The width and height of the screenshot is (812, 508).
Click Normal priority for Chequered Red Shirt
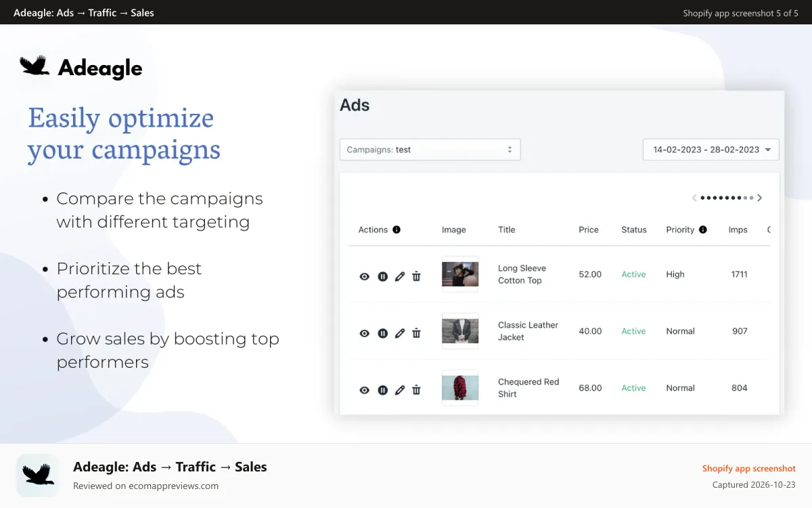pos(680,388)
